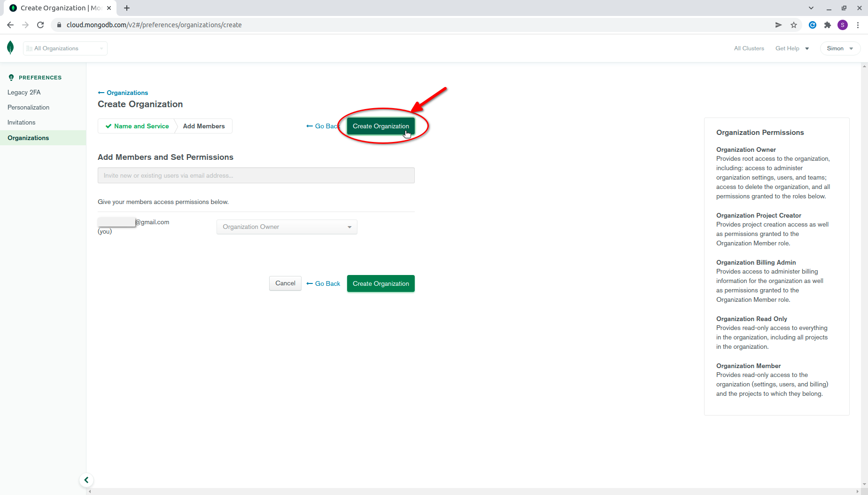The width and height of the screenshot is (868, 495).
Task: Open Invitations in sidebar
Action: (21, 122)
